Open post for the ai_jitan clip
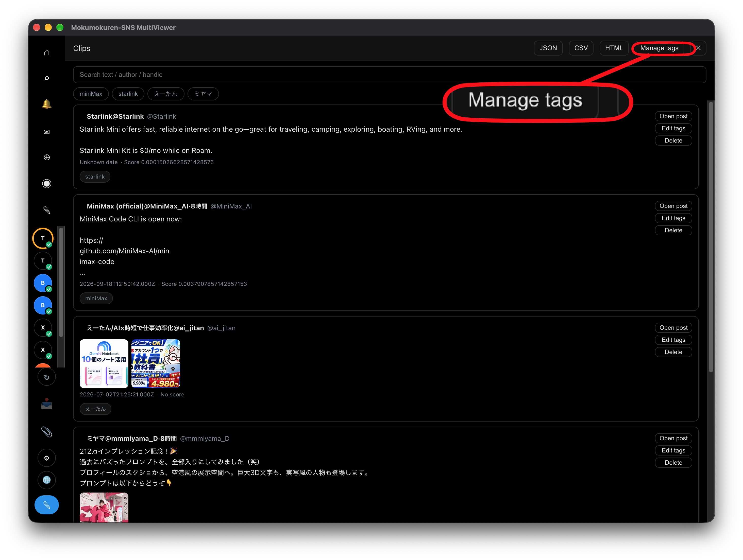 tap(673, 328)
